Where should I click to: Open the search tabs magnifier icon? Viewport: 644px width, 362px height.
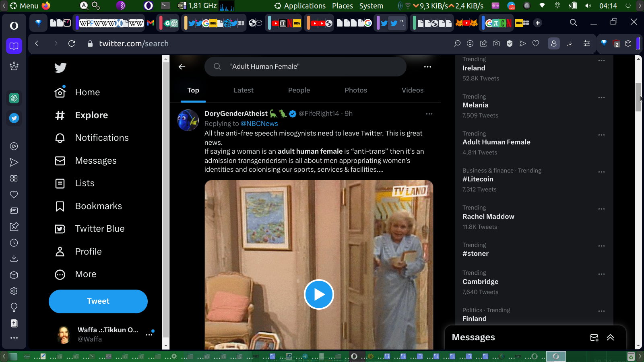coord(574,23)
